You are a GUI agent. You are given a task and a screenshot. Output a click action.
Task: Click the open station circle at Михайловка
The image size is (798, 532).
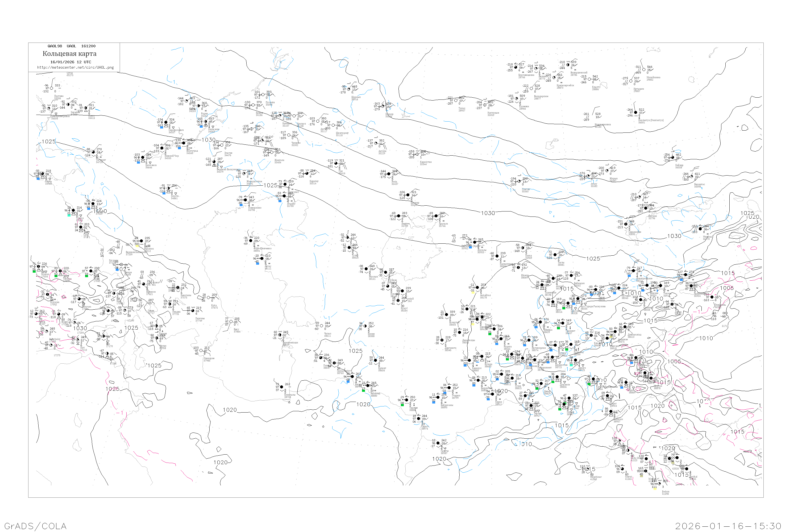[644, 69]
